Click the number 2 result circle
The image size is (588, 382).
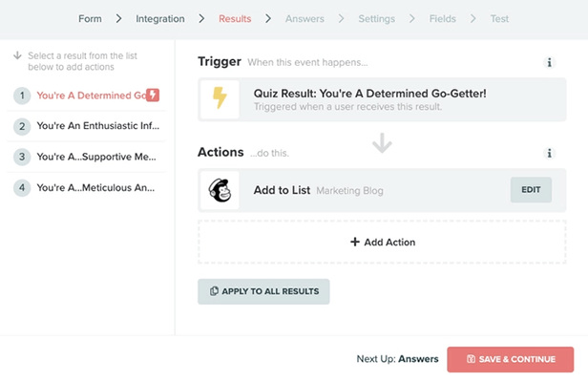tap(22, 126)
